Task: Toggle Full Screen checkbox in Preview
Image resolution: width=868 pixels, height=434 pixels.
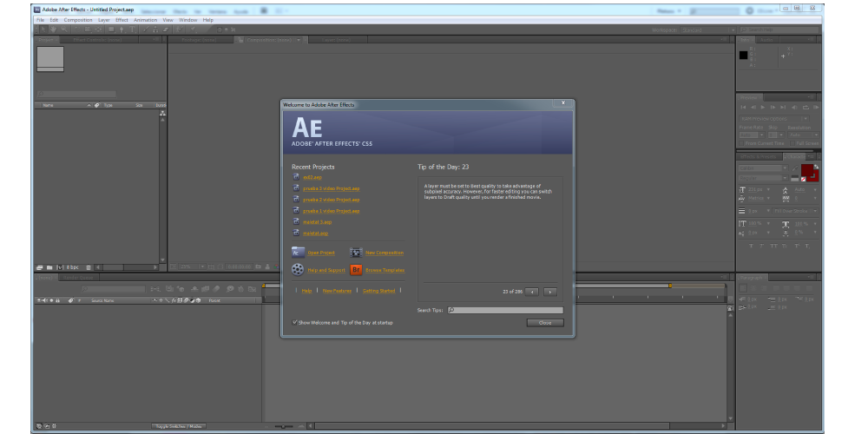Action: click(792, 143)
